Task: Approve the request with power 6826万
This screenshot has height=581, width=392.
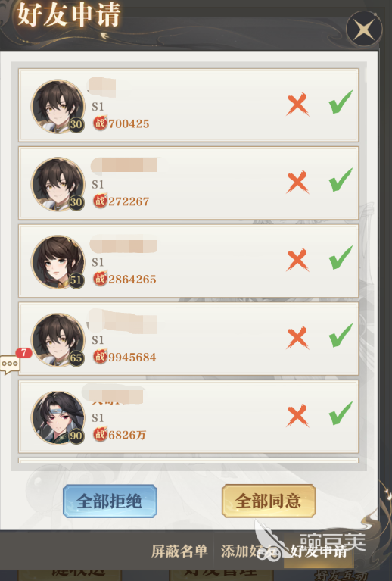Action: point(341,413)
